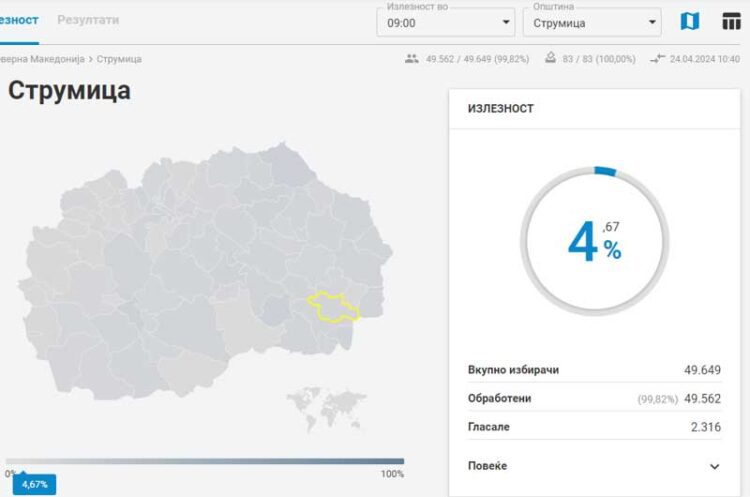Viewport: 750px width, 497px height.
Task: Click the 100% scale end label
Action: click(392, 474)
